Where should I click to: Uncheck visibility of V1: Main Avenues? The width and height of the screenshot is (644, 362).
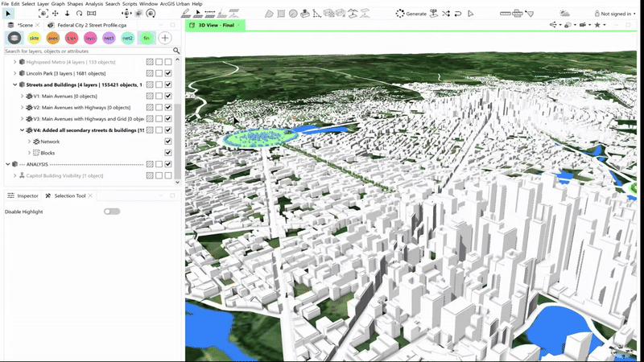[x=168, y=96]
